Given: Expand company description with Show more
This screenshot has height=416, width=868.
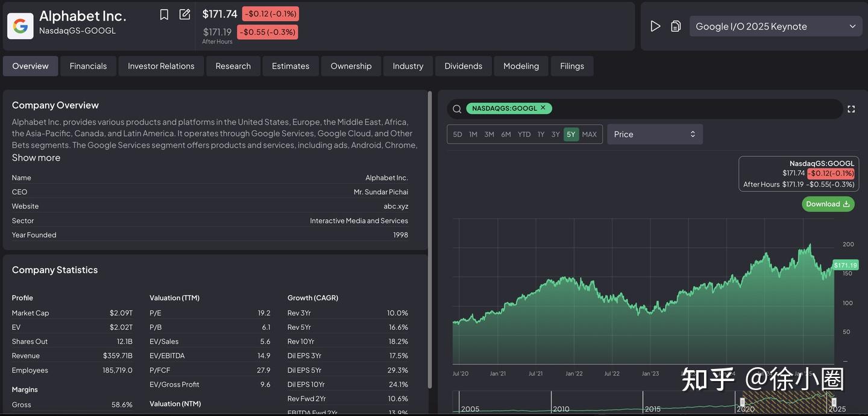Looking at the screenshot, I should [x=36, y=157].
